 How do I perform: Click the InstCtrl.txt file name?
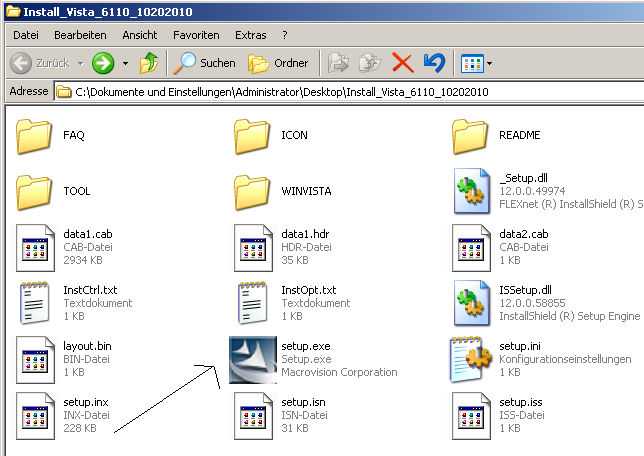tap(90, 290)
